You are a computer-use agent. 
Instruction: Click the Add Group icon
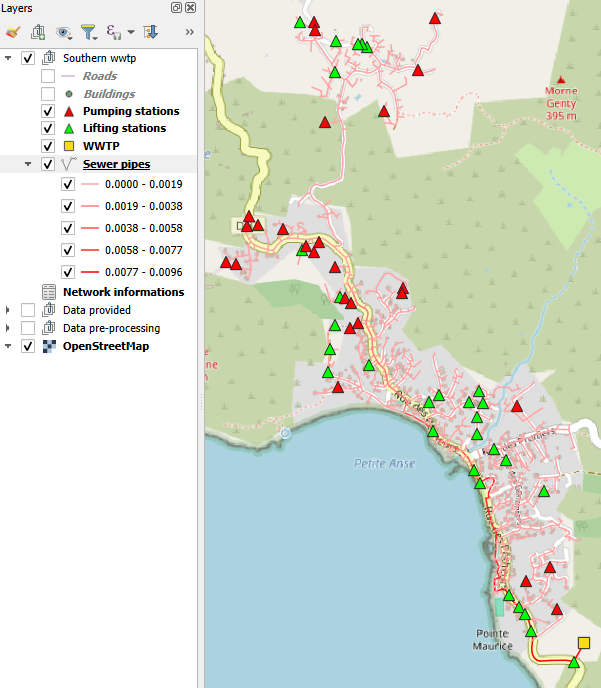(38, 32)
